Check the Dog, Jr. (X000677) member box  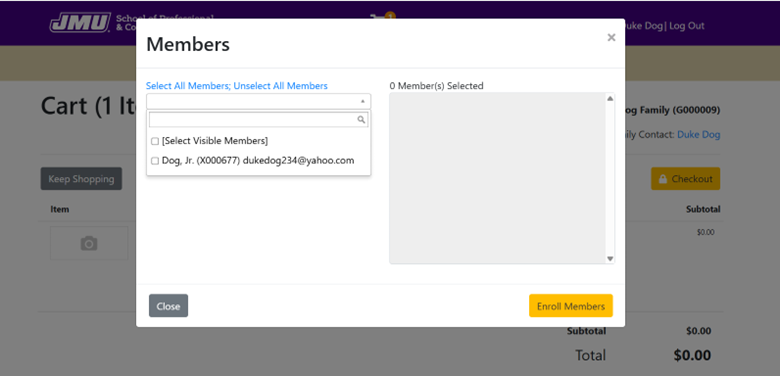coord(155,161)
